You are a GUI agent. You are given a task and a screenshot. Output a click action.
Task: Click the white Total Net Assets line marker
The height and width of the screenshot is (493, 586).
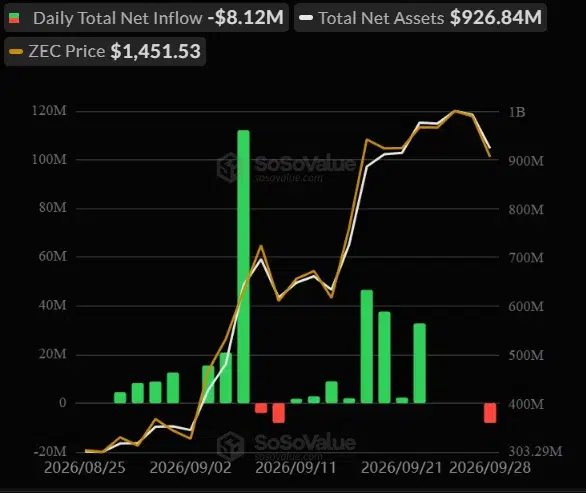[306, 18]
